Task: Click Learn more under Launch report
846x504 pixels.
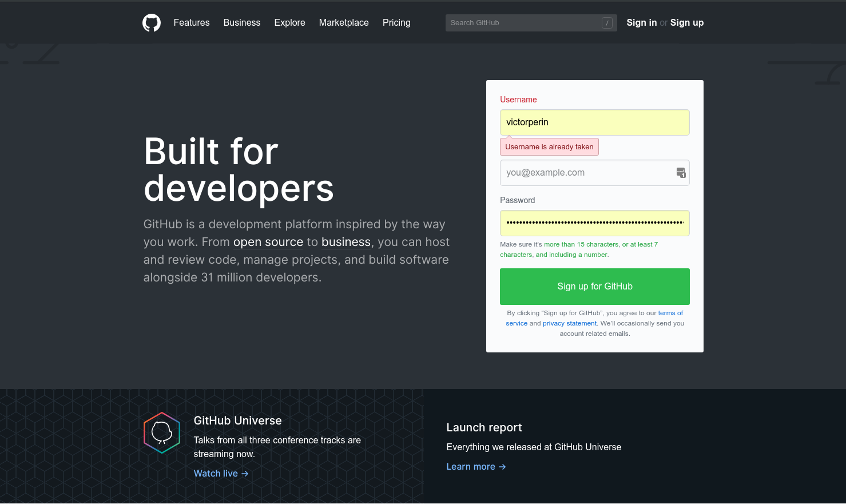Action: [x=476, y=467]
